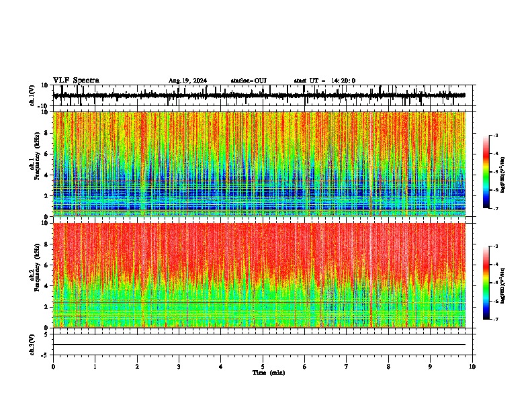The image size is (532, 411).
Task: Click the '6' kHz tick on ch.2 spectrogram
Action: (46, 265)
